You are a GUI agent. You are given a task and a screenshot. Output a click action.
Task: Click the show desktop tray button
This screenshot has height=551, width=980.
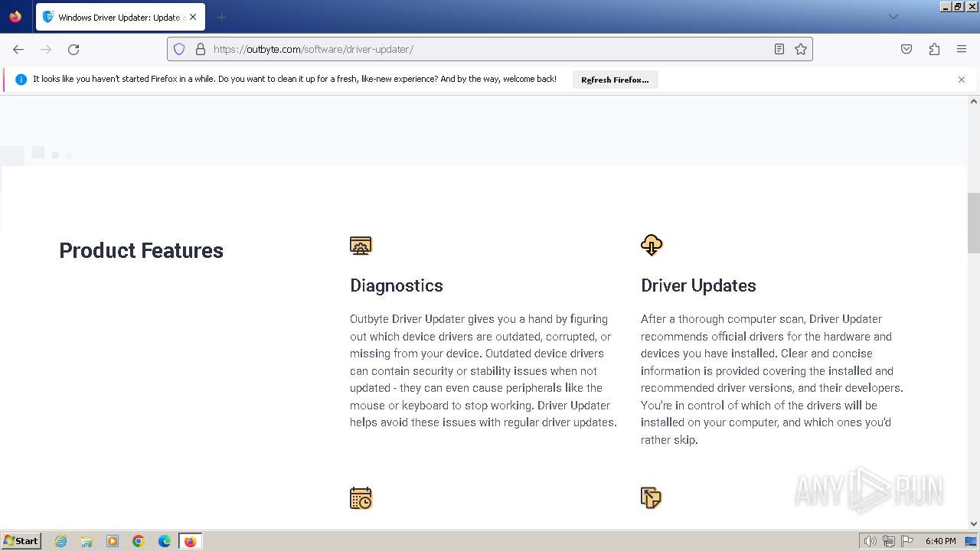tap(972, 541)
